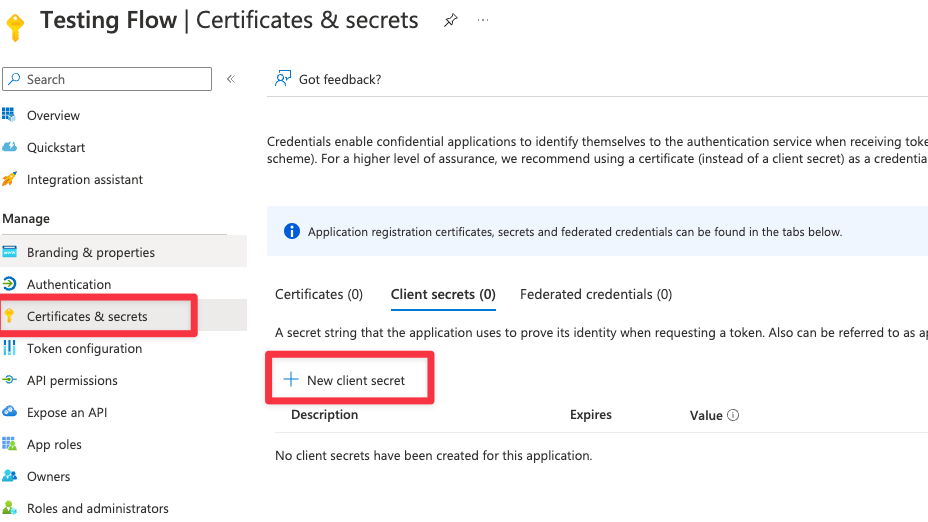The image size is (928, 522).
Task: Collapse sidebar with double chevron icon
Action: [231, 79]
